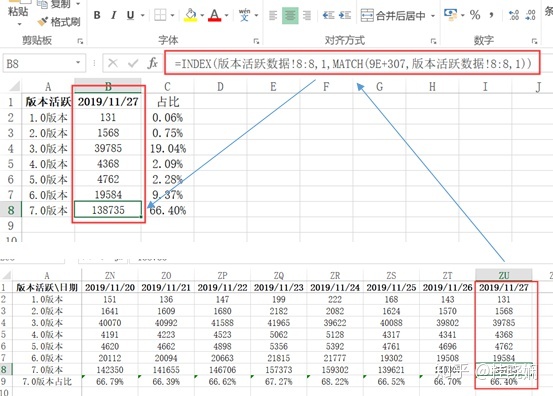
Task: Click the Name Box showing B8
Action: pos(38,63)
